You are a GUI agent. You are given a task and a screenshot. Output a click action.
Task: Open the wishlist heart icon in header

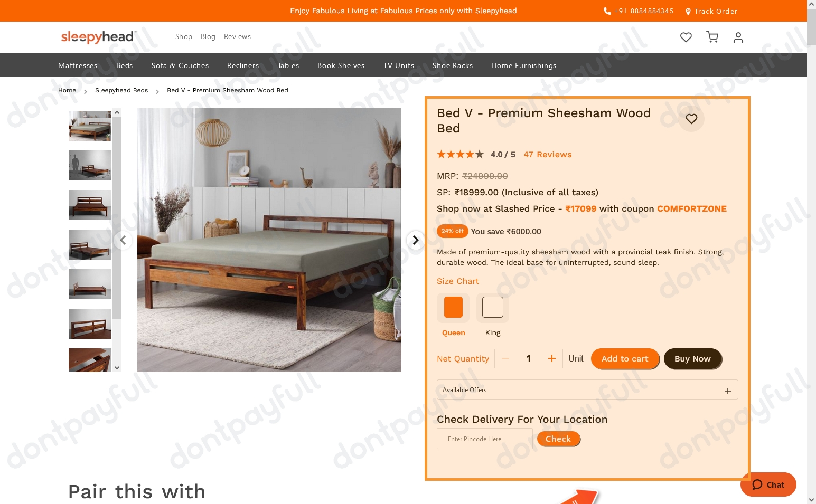tap(686, 37)
